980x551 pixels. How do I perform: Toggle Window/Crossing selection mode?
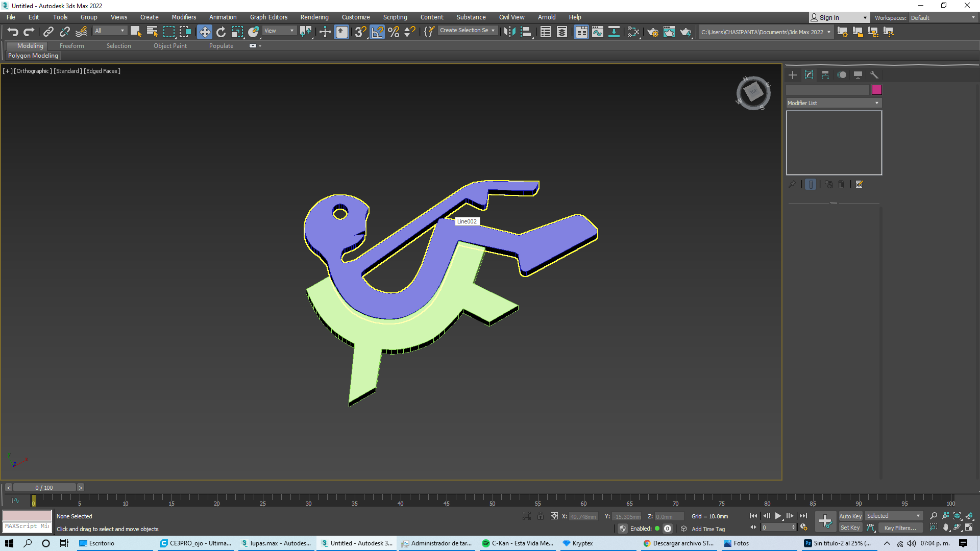point(185,32)
